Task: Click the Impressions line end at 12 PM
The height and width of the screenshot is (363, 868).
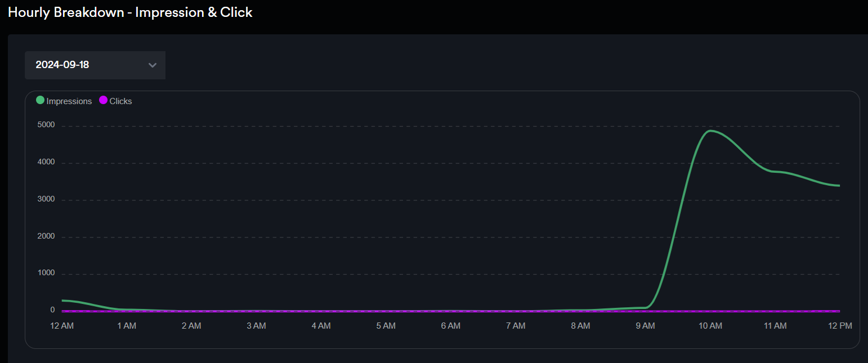Action: pos(839,186)
